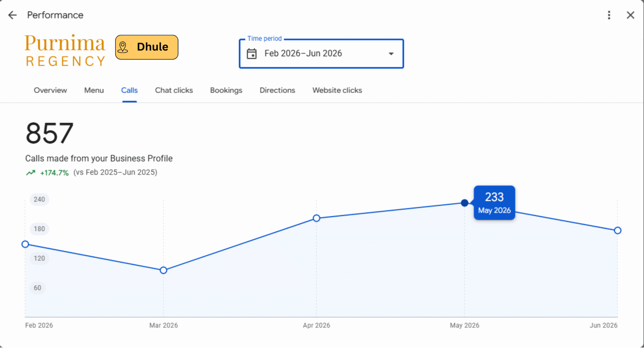Close the Performance panel with X
The height and width of the screenshot is (348, 644).
point(630,15)
